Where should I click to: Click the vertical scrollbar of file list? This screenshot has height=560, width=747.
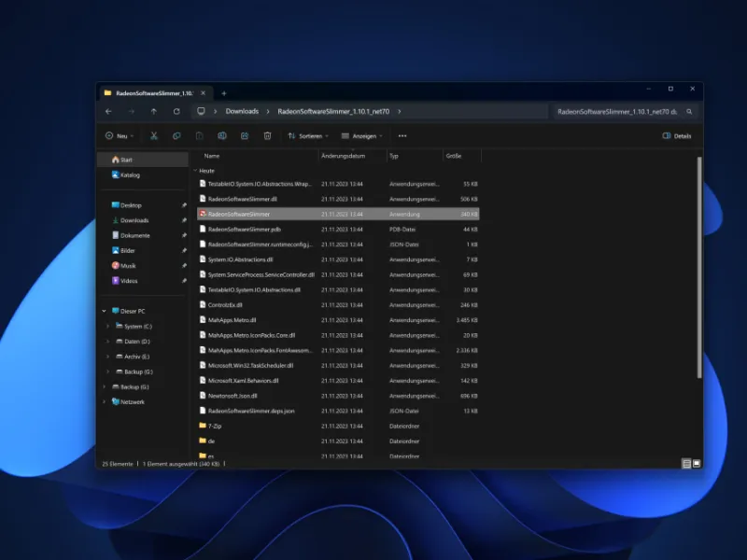coord(698,267)
